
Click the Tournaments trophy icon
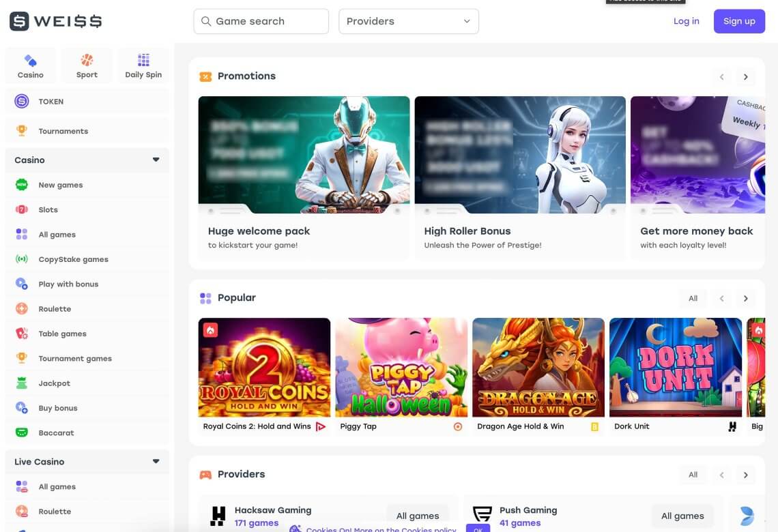tap(21, 131)
